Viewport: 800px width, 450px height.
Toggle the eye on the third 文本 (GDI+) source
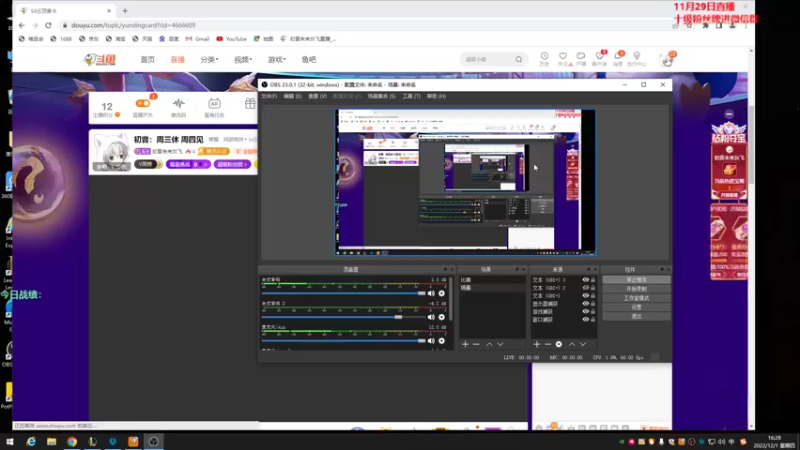click(586, 295)
